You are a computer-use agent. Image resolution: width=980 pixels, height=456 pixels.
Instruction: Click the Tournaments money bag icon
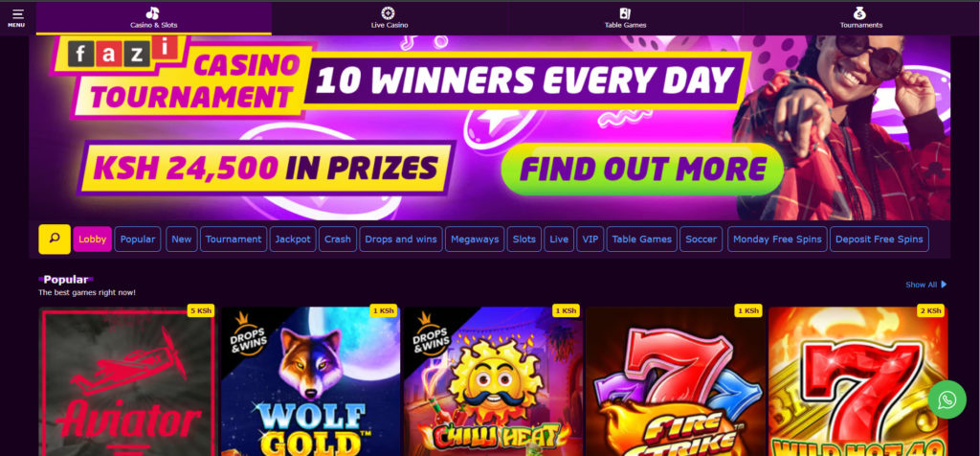[860, 13]
